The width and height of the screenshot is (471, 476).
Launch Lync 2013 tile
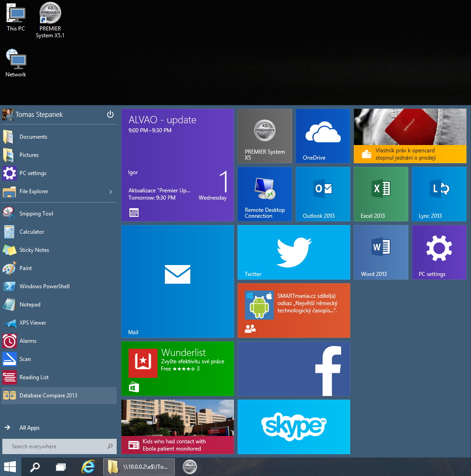point(439,194)
